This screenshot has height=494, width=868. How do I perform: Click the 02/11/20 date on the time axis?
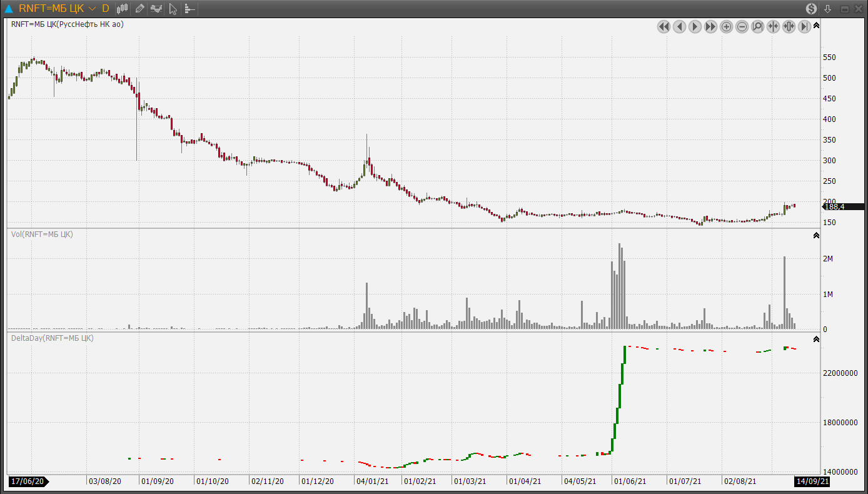(x=267, y=481)
